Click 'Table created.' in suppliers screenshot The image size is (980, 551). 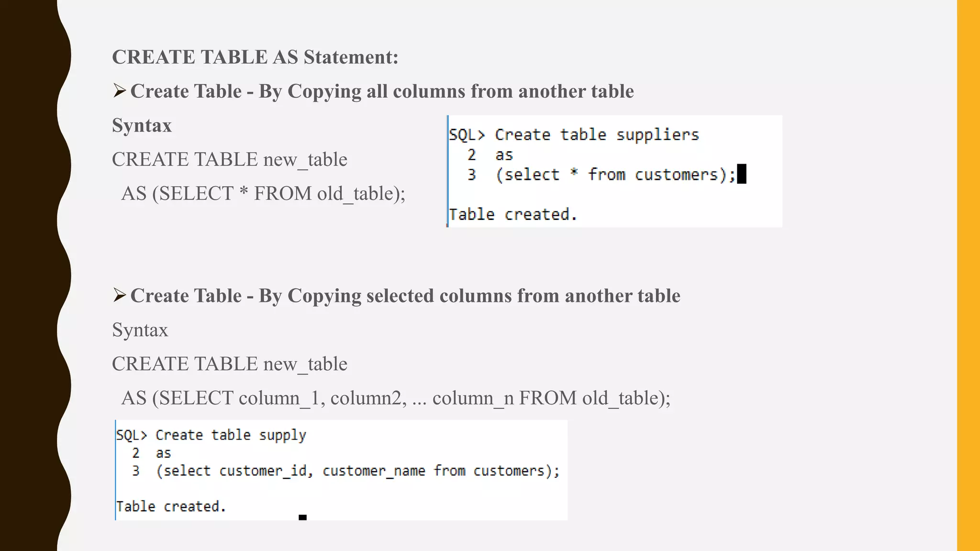513,214
